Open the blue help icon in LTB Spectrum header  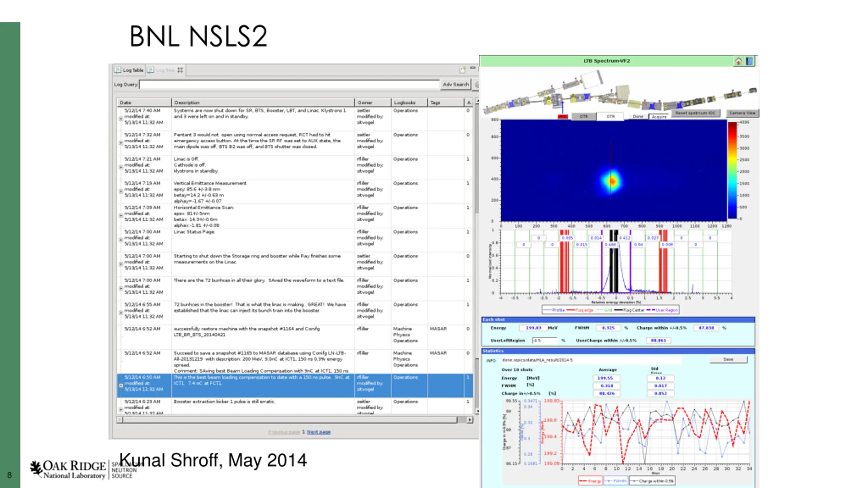tap(749, 61)
